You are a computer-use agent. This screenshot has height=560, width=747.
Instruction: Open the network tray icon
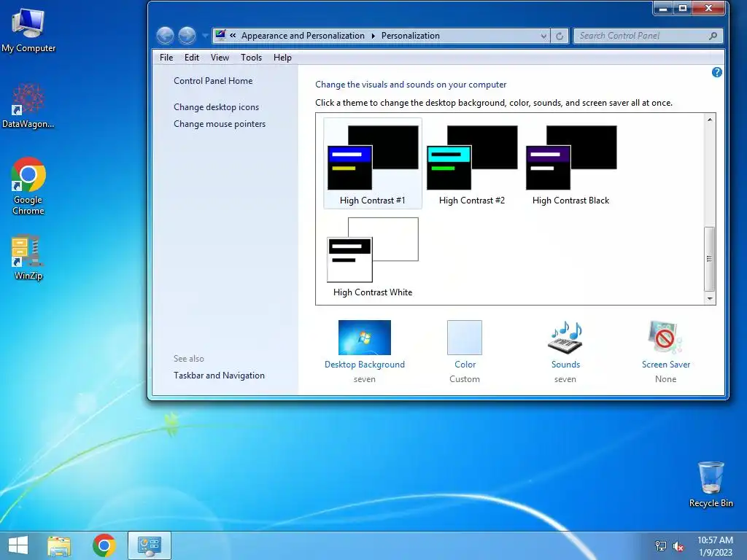click(661, 545)
